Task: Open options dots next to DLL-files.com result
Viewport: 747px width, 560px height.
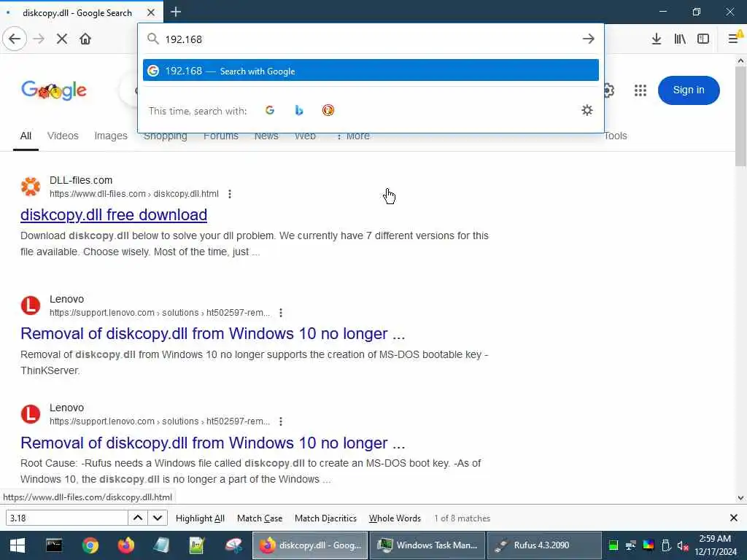Action: 230,194
